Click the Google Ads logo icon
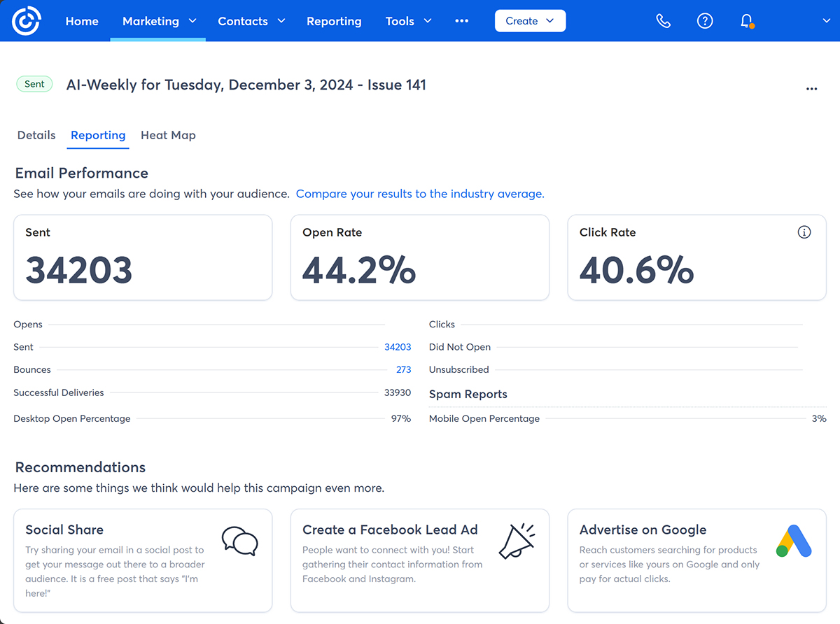 click(x=794, y=541)
